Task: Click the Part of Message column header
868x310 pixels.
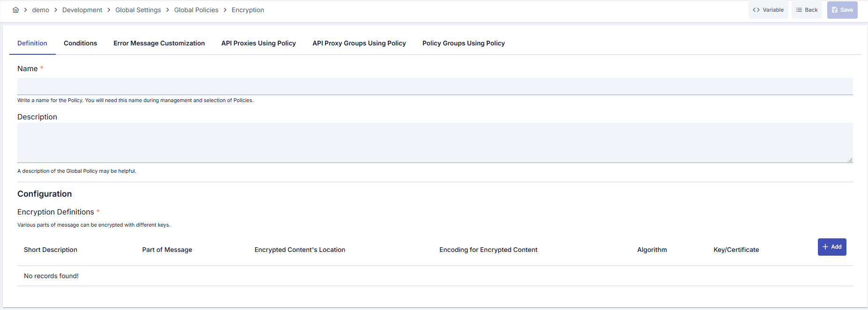Action: tap(167, 250)
